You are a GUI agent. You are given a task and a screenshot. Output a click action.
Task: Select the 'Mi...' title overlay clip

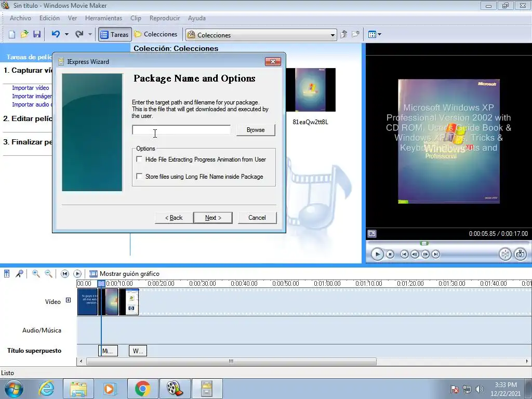(x=108, y=351)
